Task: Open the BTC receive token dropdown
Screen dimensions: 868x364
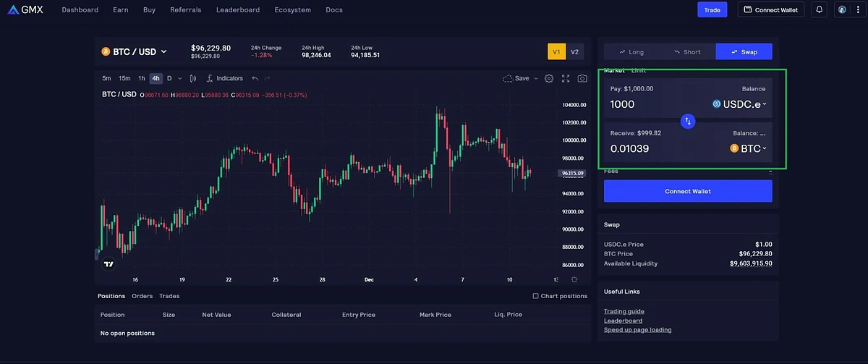Action: [748, 148]
